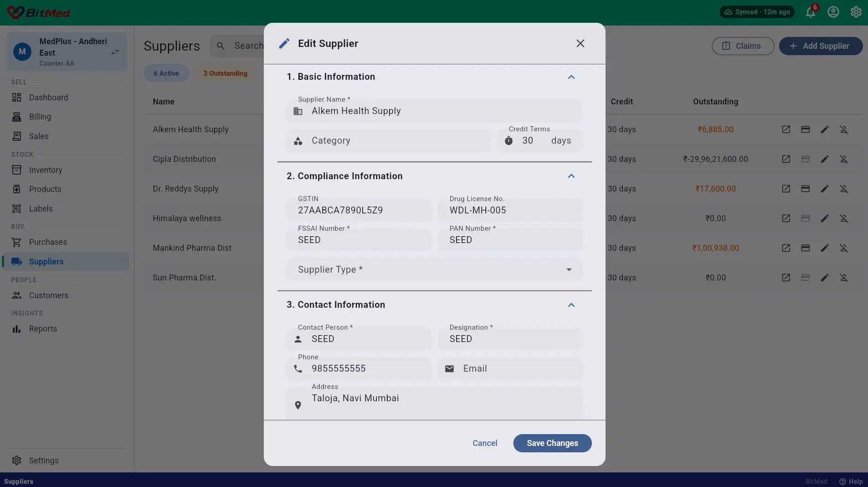The image size is (868, 487).
Task: Click the FSSAI Number field
Action: [359, 240]
